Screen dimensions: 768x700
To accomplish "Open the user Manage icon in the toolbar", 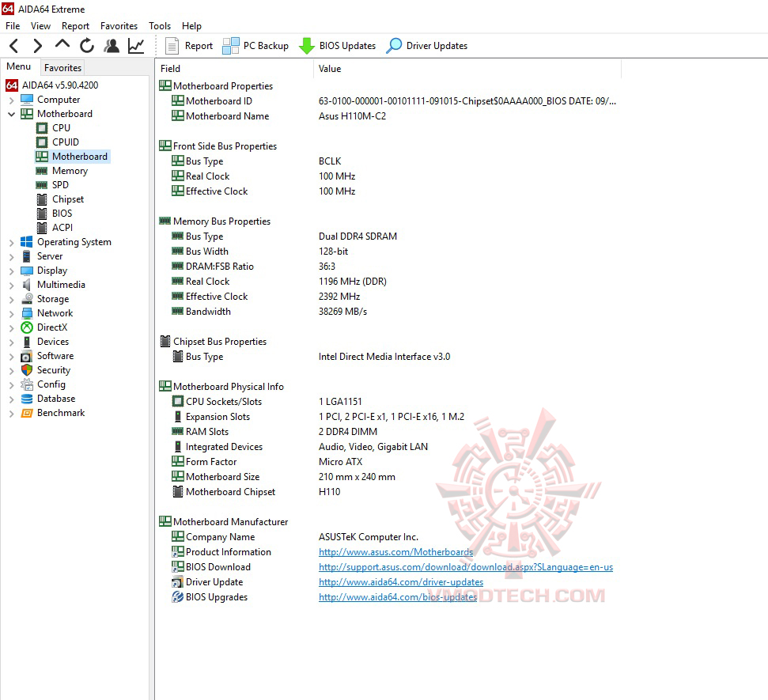I will [x=112, y=46].
